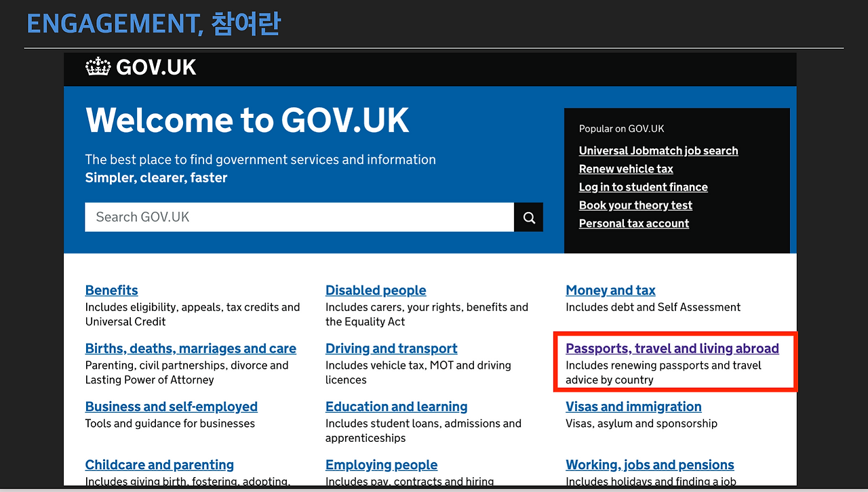Click the Welcome to GOV.UK heading
868x492 pixels.
(x=248, y=120)
